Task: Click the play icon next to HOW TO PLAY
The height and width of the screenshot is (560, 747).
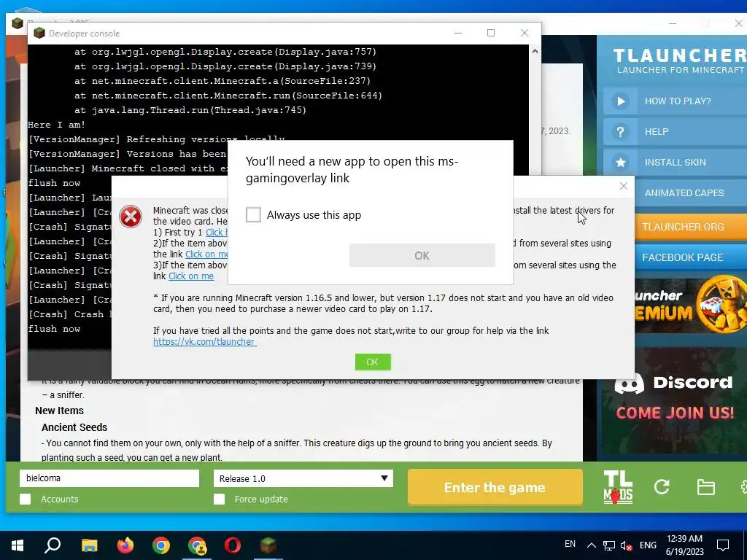Action: [x=620, y=101]
